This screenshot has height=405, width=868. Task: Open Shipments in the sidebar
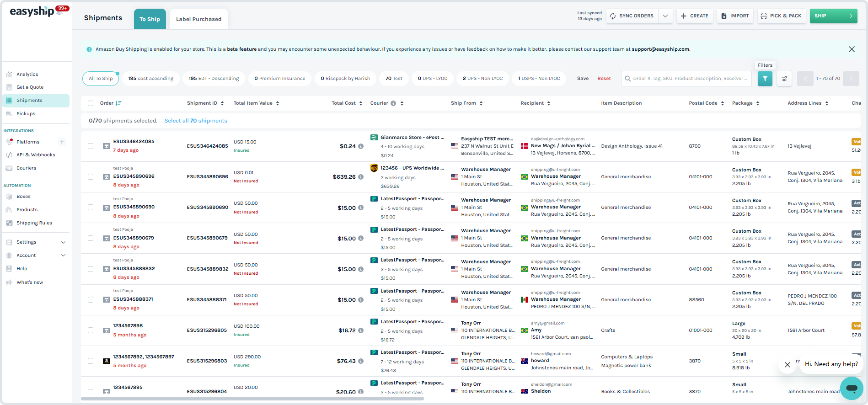click(x=36, y=101)
